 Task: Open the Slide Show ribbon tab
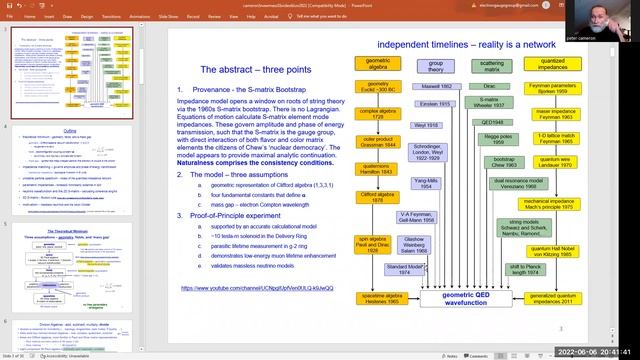click(x=168, y=17)
